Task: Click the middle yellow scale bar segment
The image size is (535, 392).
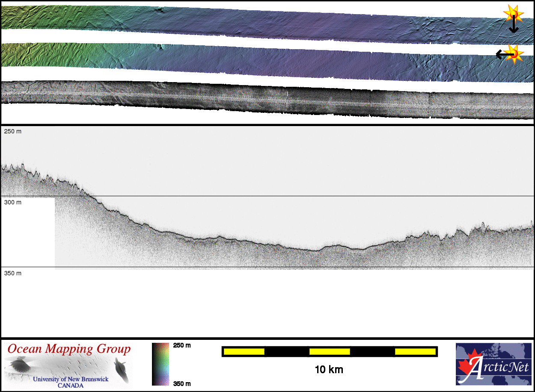Action: click(330, 351)
